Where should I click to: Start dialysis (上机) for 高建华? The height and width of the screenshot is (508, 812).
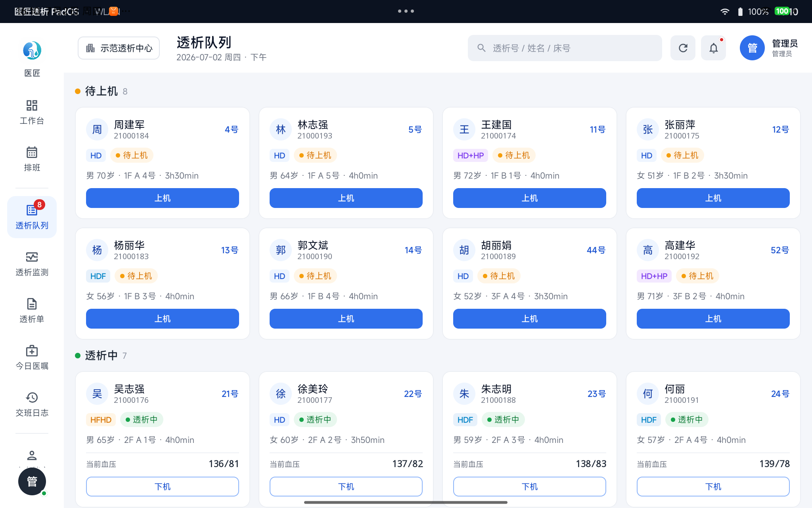coord(713,319)
